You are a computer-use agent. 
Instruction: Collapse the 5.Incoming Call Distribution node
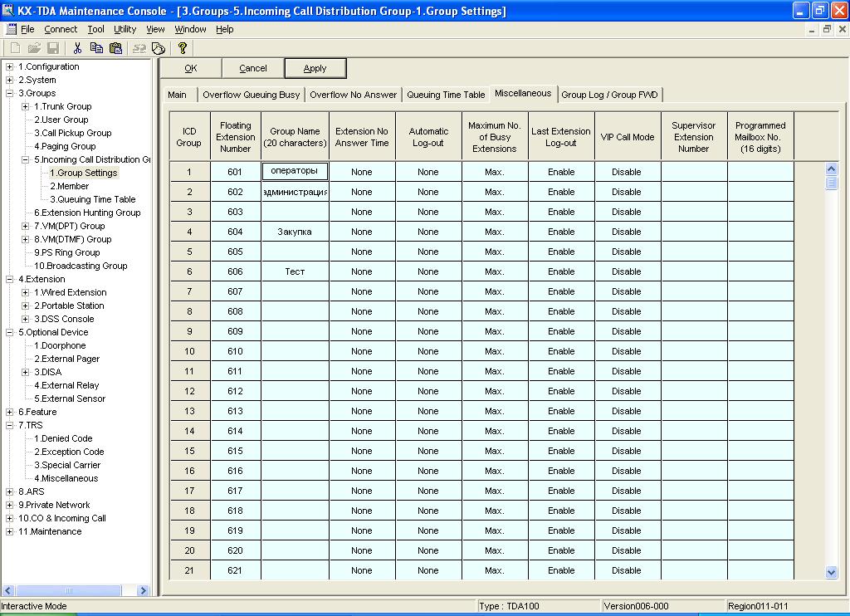tap(25, 159)
